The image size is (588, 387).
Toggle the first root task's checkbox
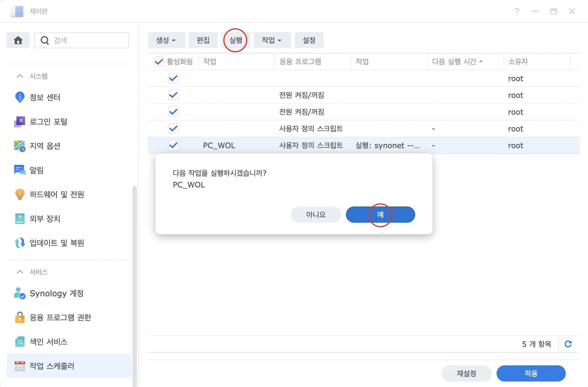click(173, 78)
